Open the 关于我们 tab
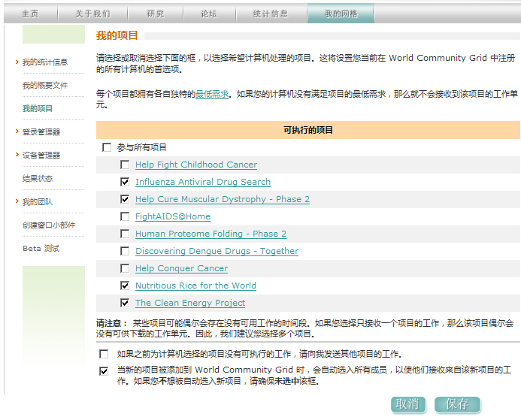521x420 pixels. [92, 14]
